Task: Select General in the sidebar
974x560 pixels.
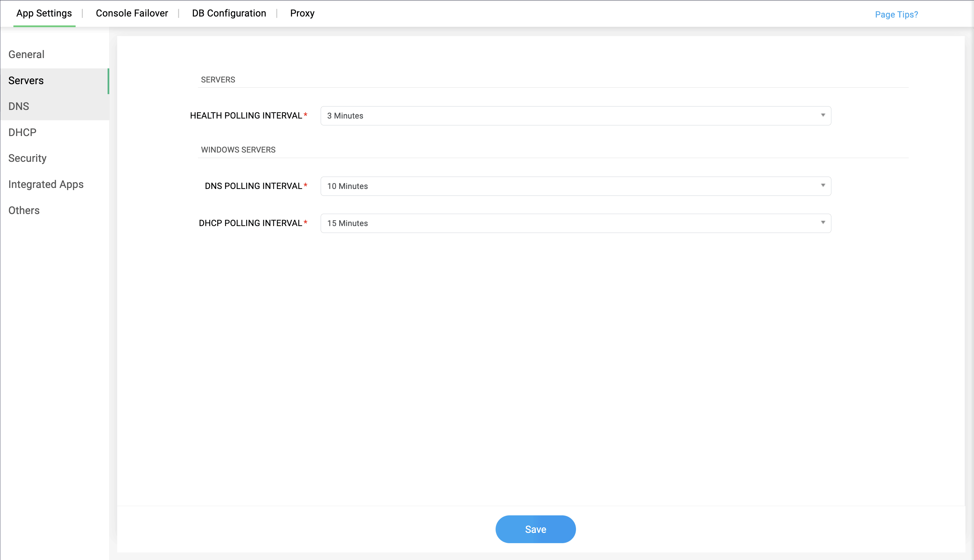Action: point(26,55)
